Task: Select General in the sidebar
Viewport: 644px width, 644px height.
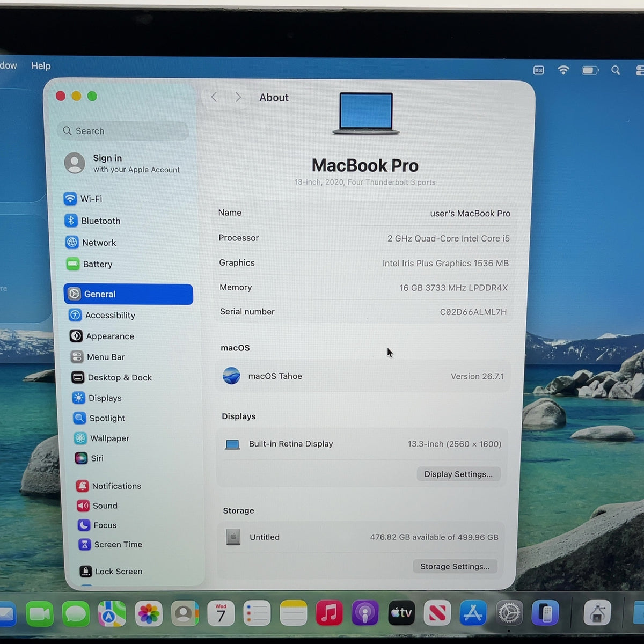Action: click(x=128, y=294)
